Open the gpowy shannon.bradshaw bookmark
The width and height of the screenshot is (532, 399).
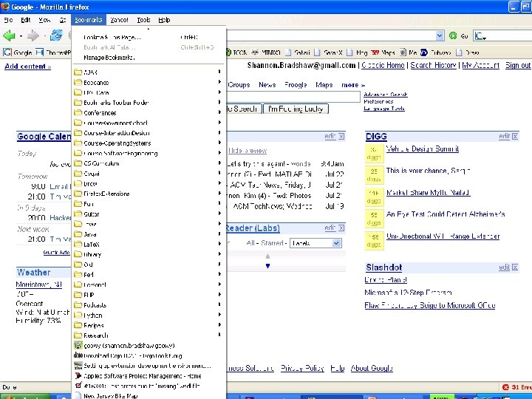[148, 345]
